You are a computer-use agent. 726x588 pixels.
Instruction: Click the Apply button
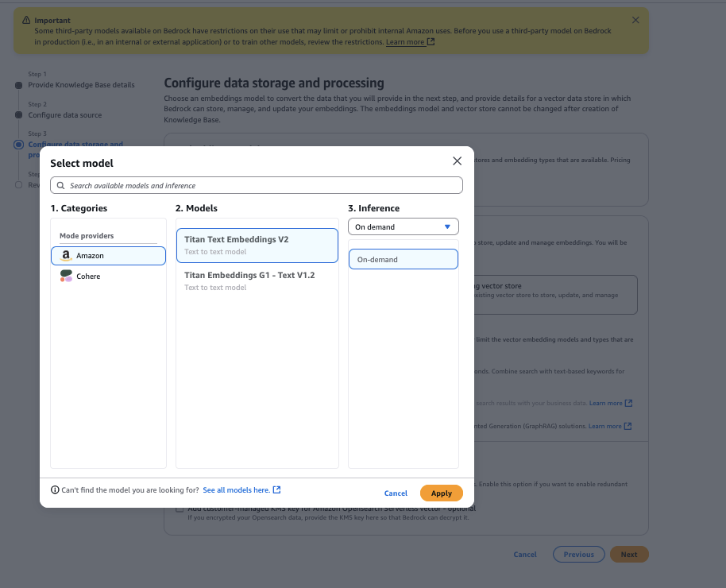[441, 493]
